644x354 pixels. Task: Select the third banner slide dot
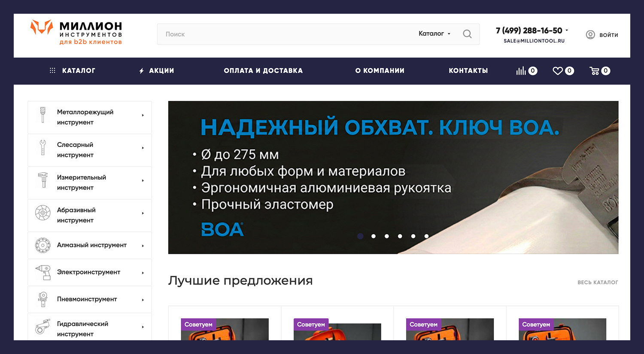[386, 236]
